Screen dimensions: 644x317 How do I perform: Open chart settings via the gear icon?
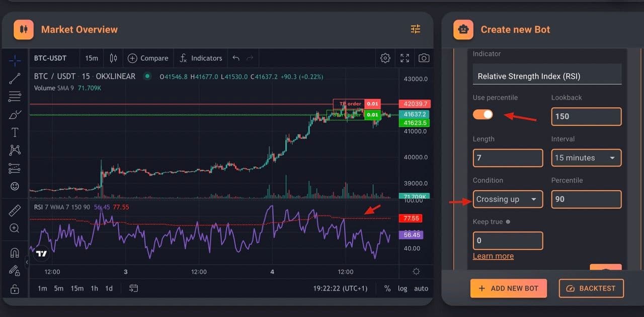coord(385,58)
